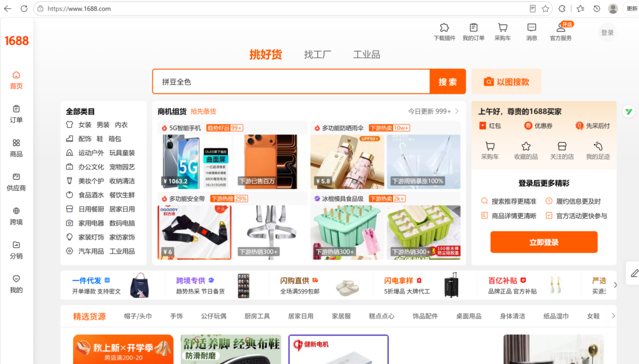The image size is (639, 364).
Task: Click the browser back arrow
Action: pyautogui.click(x=7, y=9)
